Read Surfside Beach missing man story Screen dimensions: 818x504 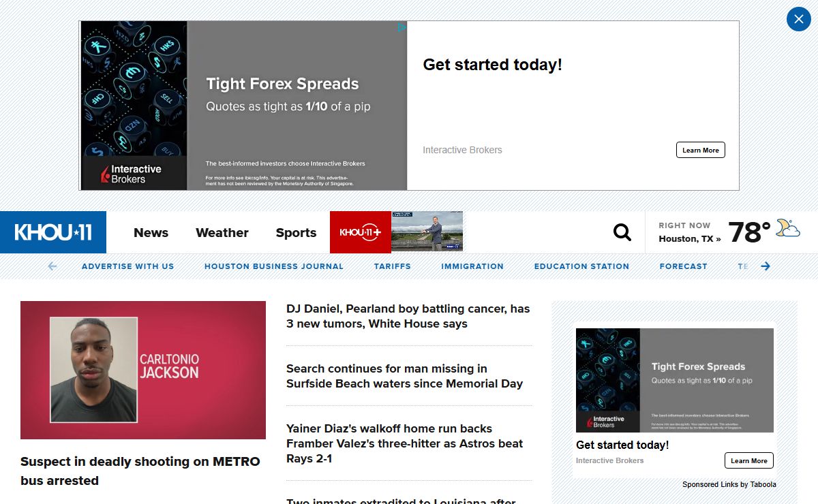(x=405, y=376)
